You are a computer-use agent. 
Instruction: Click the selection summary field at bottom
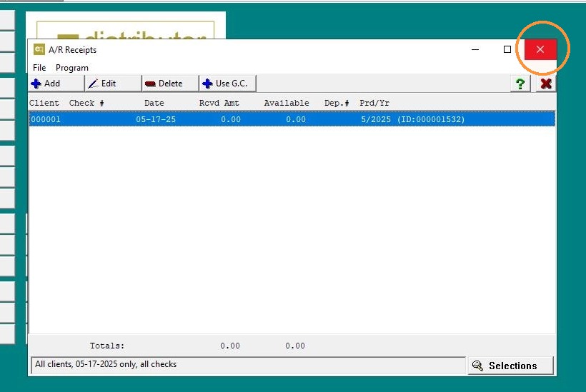248,364
